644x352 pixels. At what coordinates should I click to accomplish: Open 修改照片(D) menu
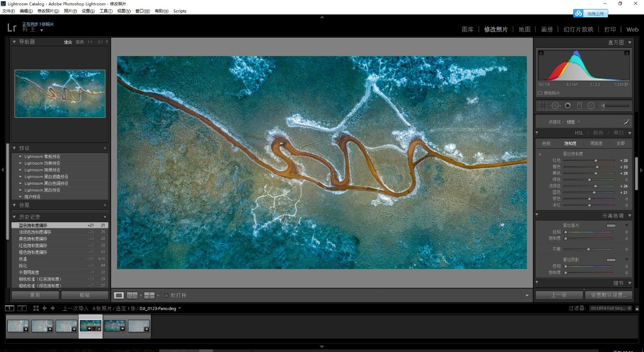[48, 11]
